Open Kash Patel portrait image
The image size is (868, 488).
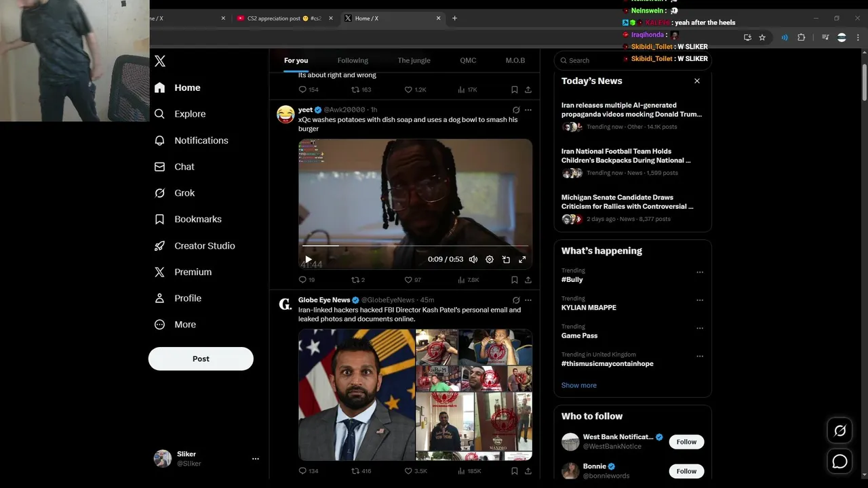357,394
